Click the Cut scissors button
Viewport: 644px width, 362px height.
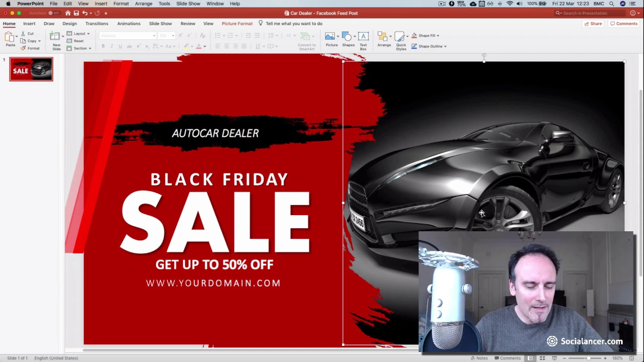point(27,34)
